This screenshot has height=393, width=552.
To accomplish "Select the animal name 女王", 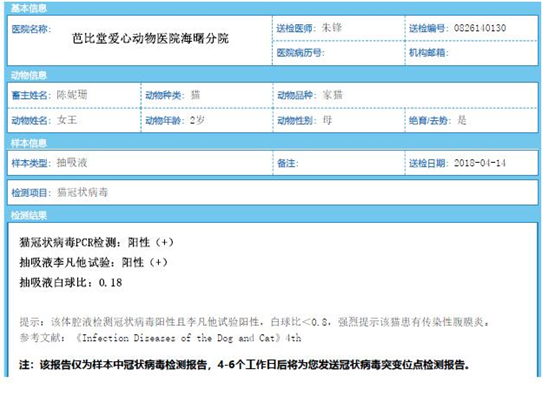I will click(x=67, y=120).
